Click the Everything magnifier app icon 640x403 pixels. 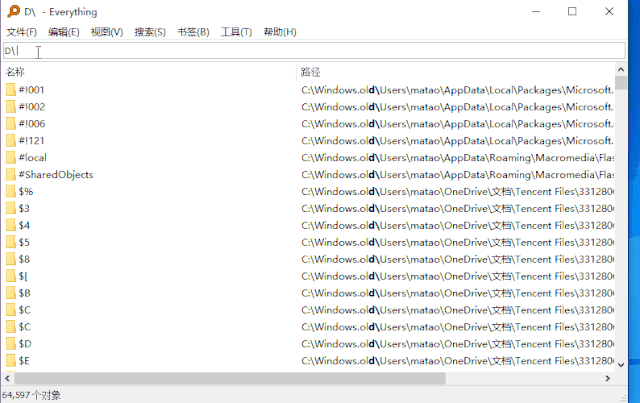(13, 11)
